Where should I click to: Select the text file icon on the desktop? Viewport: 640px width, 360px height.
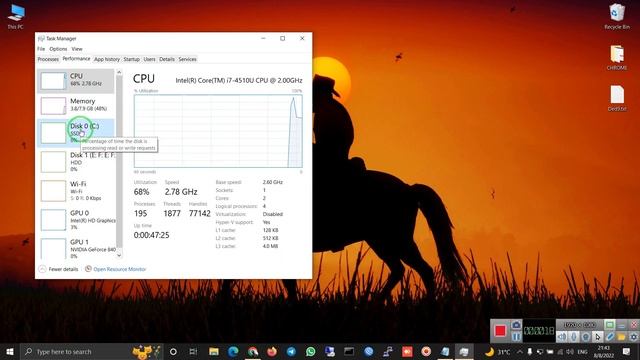[617, 98]
